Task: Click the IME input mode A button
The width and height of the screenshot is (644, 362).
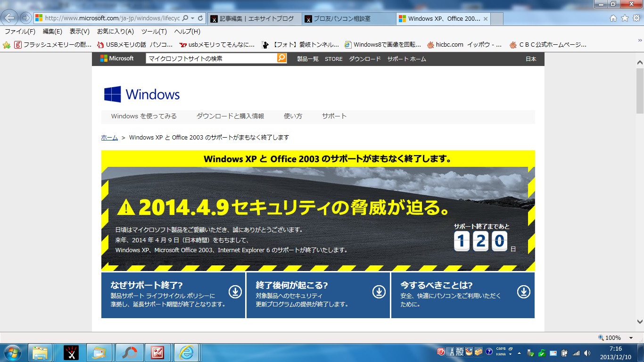Action: 451,352
